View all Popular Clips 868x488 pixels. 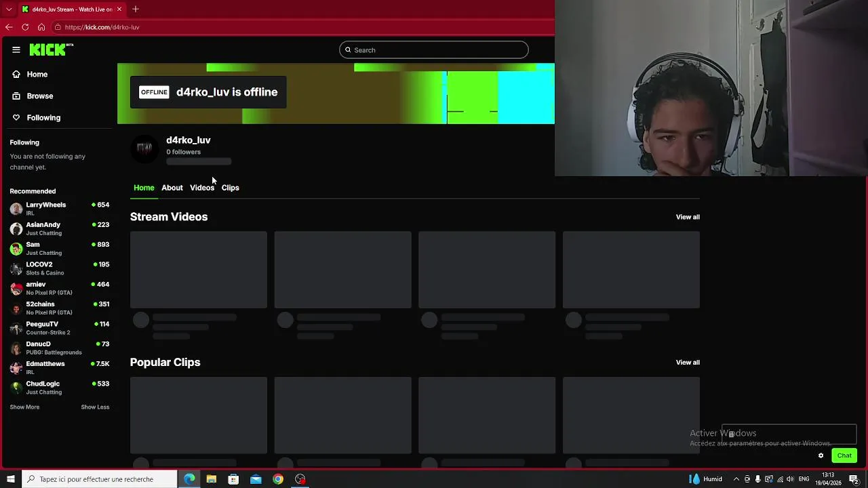tap(688, 363)
